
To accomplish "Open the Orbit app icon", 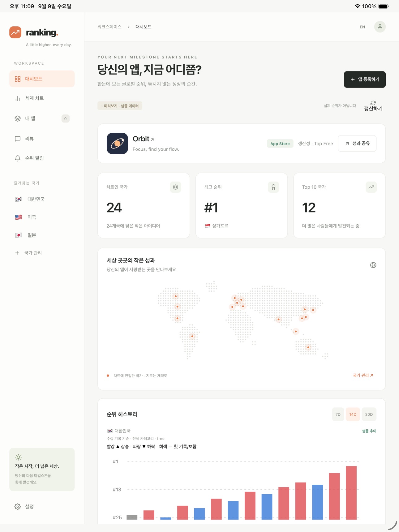I will click(117, 144).
